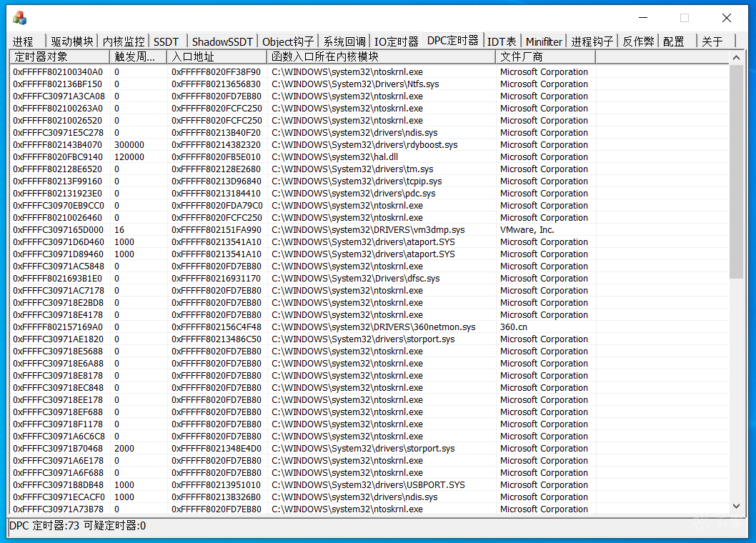The image size is (756, 543).
Task: Select the vm3dmp.sys row
Action: click(x=369, y=229)
